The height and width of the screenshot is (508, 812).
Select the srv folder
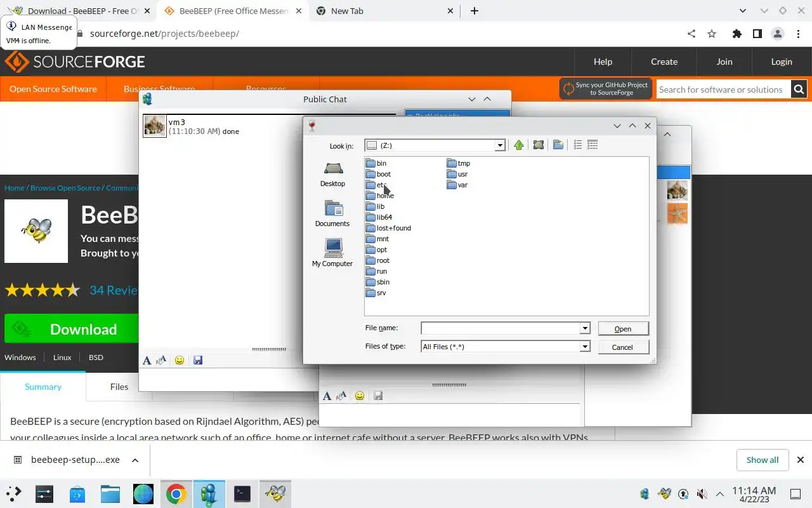(376, 293)
